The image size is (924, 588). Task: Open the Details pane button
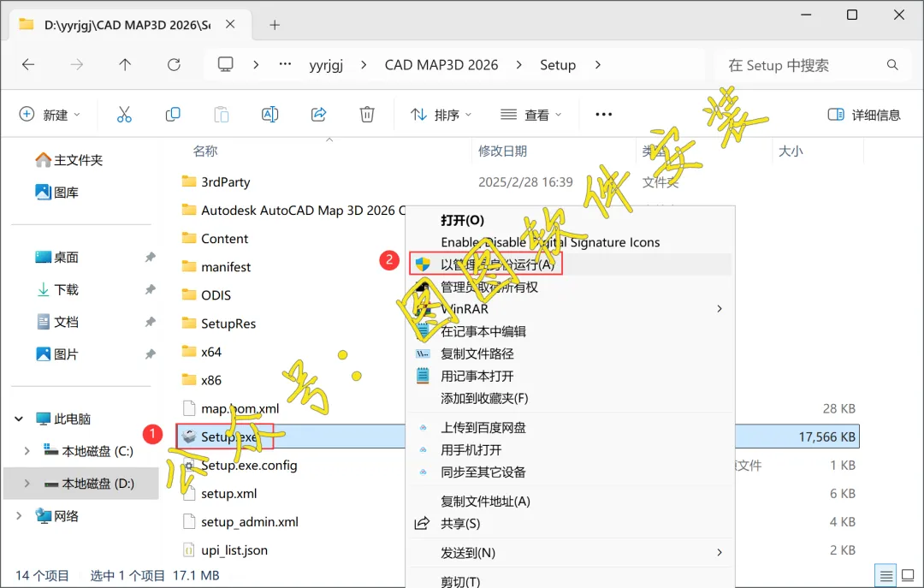(864, 115)
